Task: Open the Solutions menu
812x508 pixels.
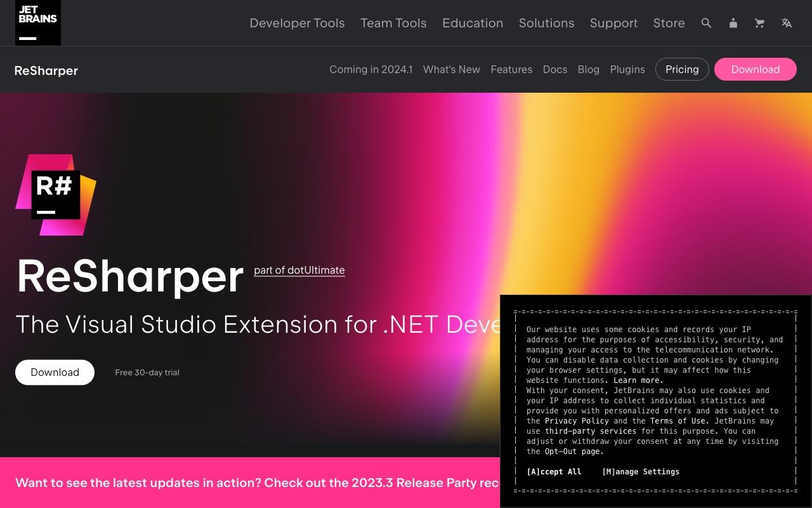Action: [546, 23]
